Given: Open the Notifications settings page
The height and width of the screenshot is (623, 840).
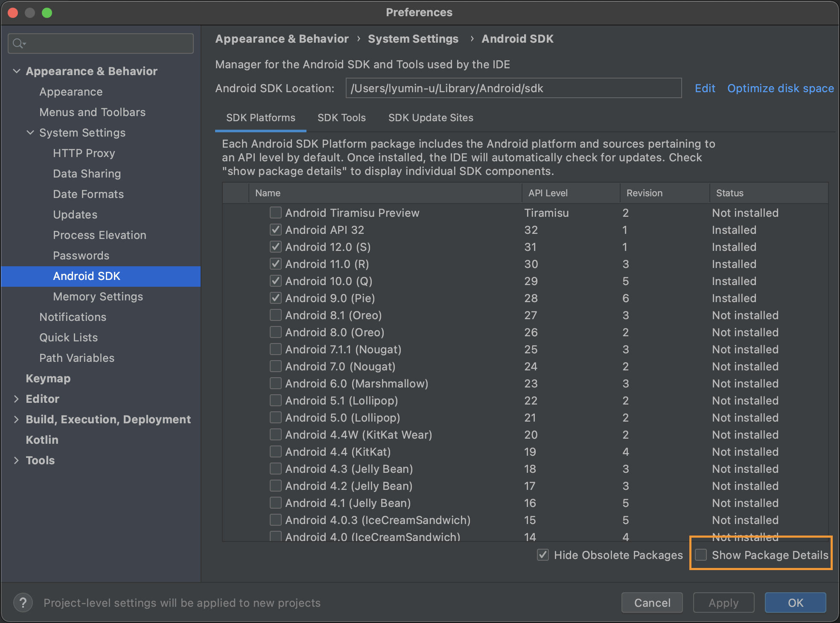Looking at the screenshot, I should click(73, 317).
